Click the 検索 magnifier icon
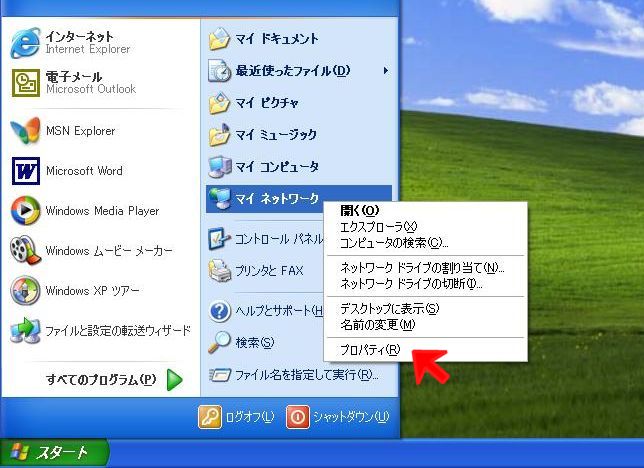The height and width of the screenshot is (468, 644). (x=219, y=342)
